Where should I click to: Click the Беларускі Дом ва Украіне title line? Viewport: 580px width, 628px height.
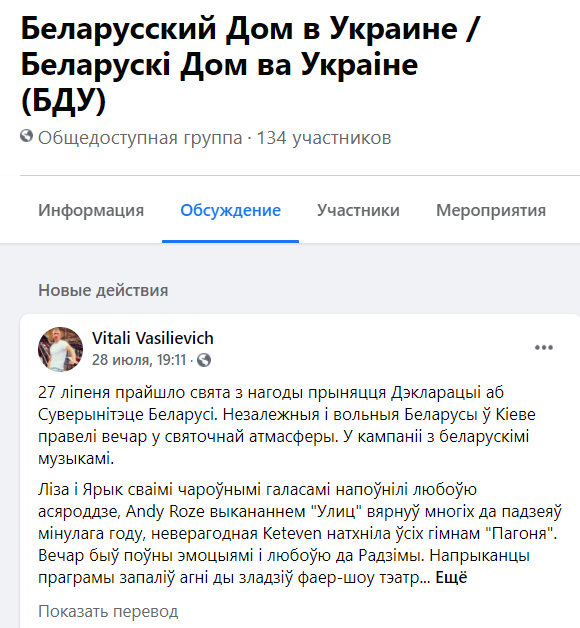(220, 65)
